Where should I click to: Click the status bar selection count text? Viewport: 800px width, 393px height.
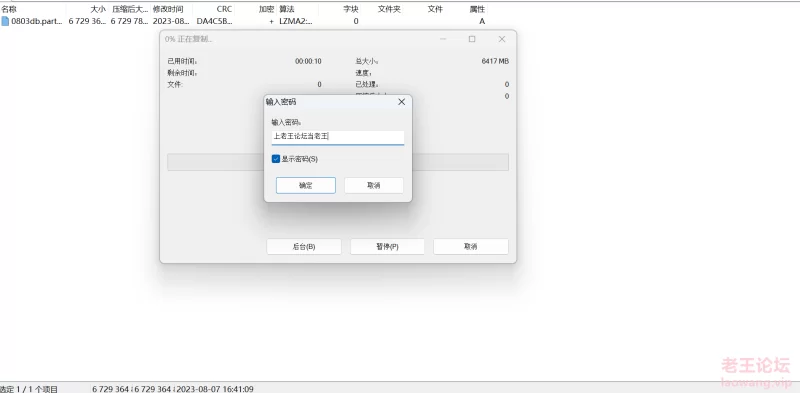click(x=29, y=389)
